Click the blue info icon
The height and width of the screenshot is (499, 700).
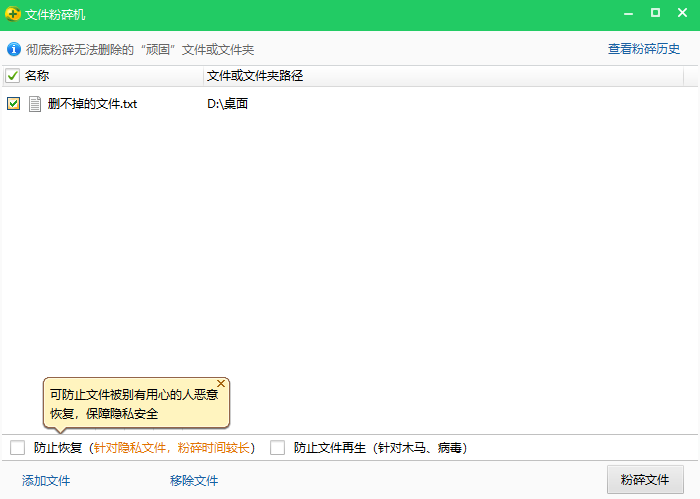[14, 48]
